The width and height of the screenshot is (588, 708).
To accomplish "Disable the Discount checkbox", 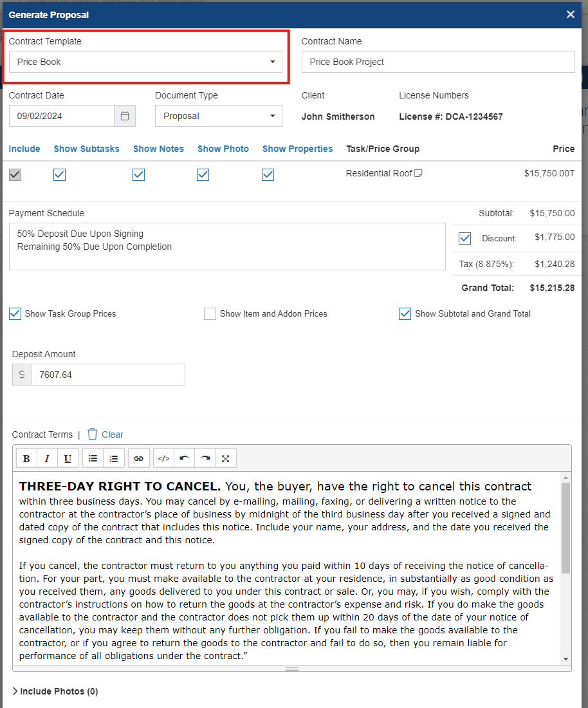I will pos(464,238).
